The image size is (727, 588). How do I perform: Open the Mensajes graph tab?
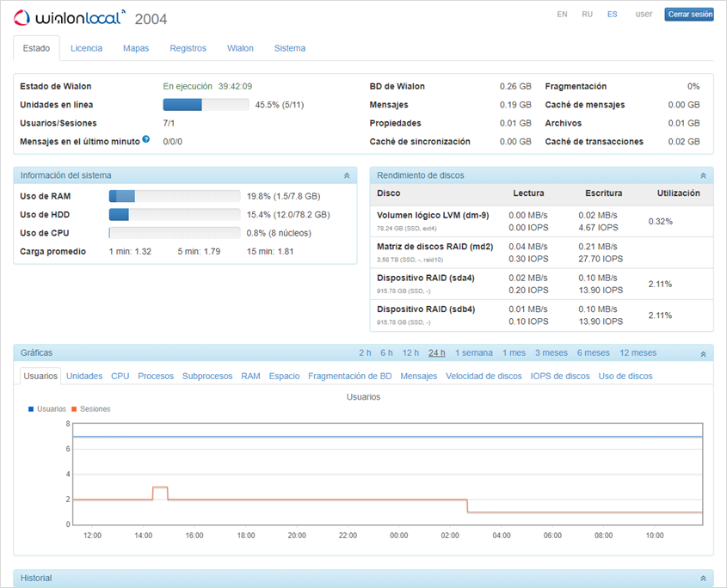pos(419,377)
